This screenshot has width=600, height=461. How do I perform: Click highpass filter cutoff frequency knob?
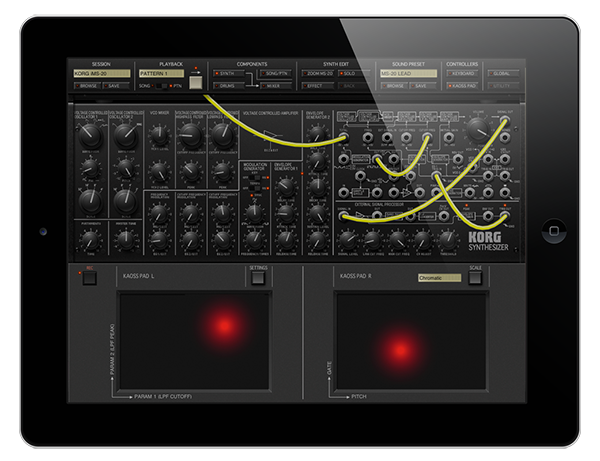[191, 135]
